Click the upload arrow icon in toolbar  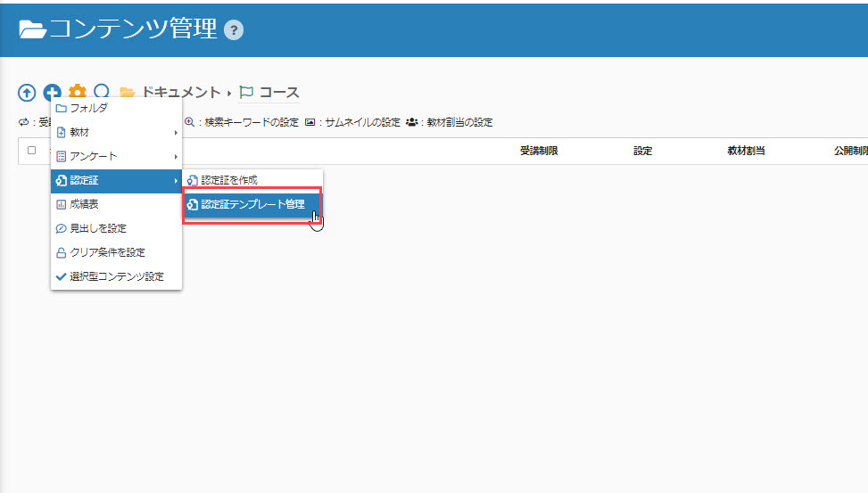click(x=27, y=93)
